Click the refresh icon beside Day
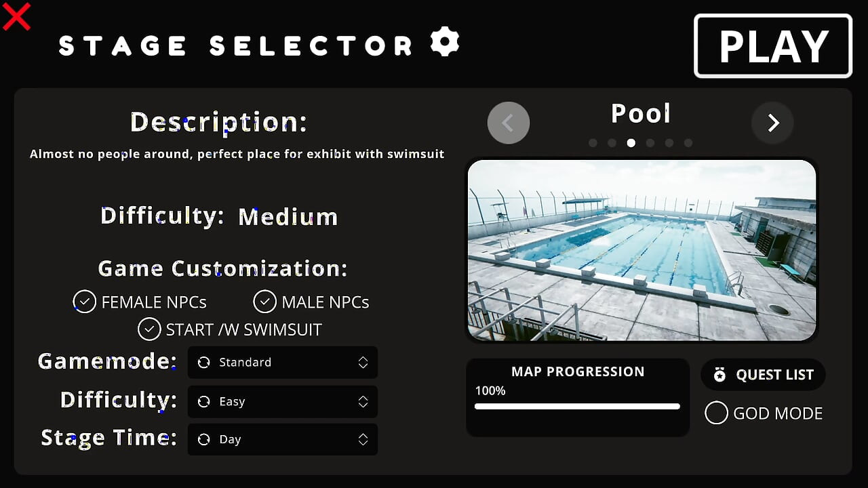 point(203,440)
